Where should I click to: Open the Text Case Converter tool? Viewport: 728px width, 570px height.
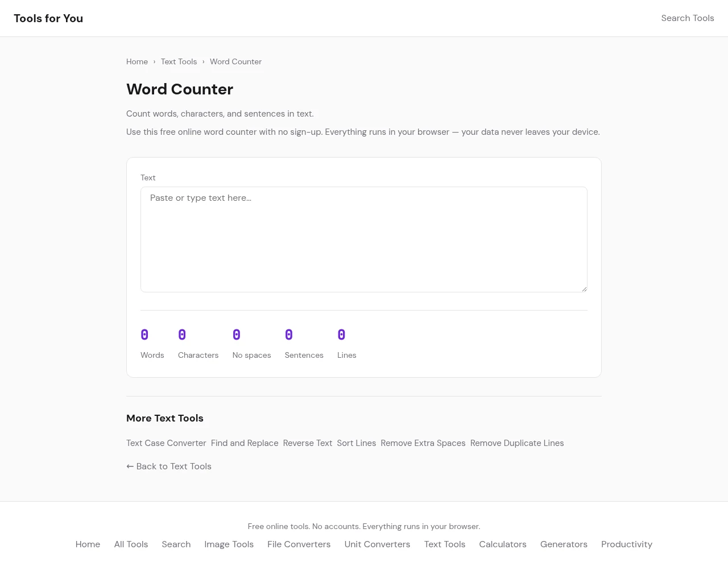tap(166, 443)
